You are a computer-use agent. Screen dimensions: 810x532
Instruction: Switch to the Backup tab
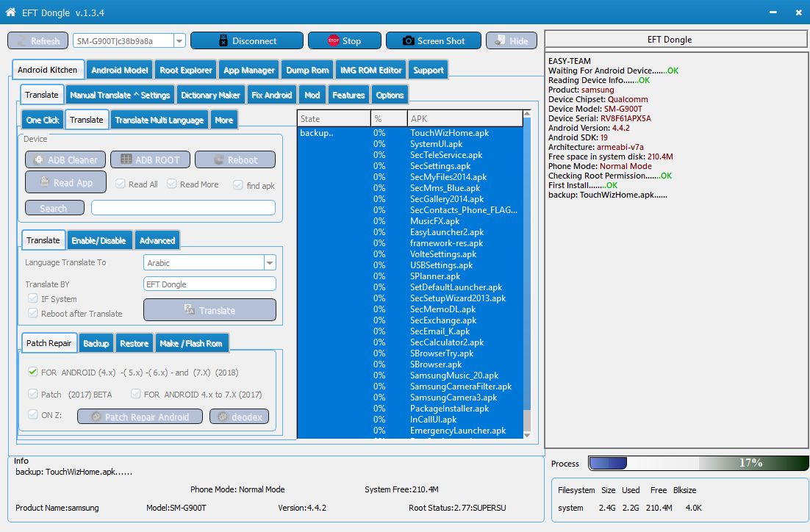pos(96,343)
